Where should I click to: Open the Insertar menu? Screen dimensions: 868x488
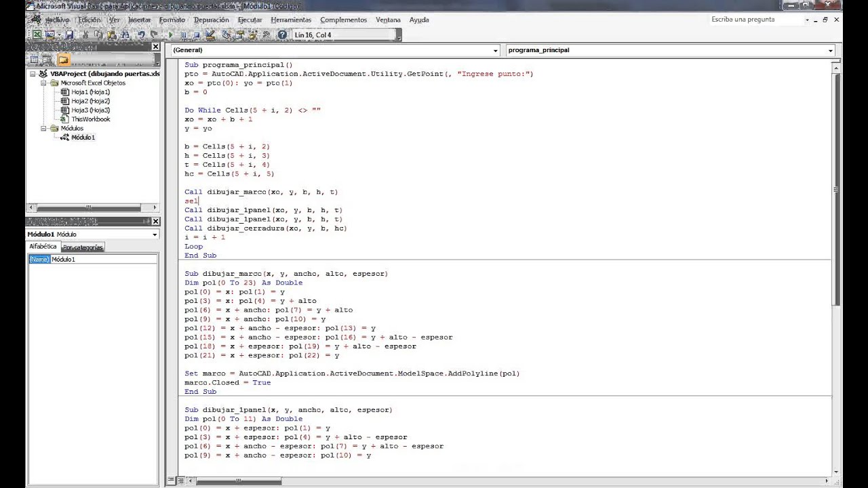pos(140,20)
